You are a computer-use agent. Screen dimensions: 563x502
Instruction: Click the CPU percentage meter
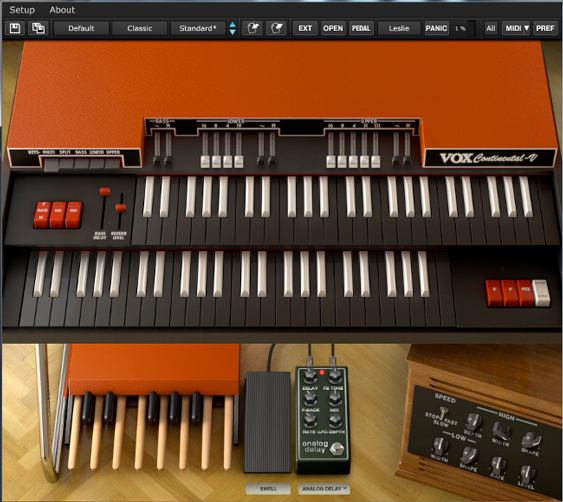point(464,28)
